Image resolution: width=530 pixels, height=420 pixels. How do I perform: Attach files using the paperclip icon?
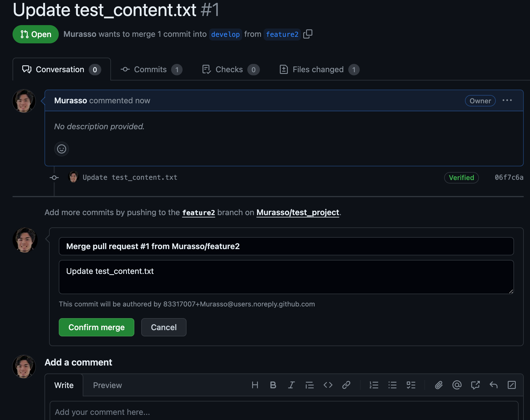(439, 385)
